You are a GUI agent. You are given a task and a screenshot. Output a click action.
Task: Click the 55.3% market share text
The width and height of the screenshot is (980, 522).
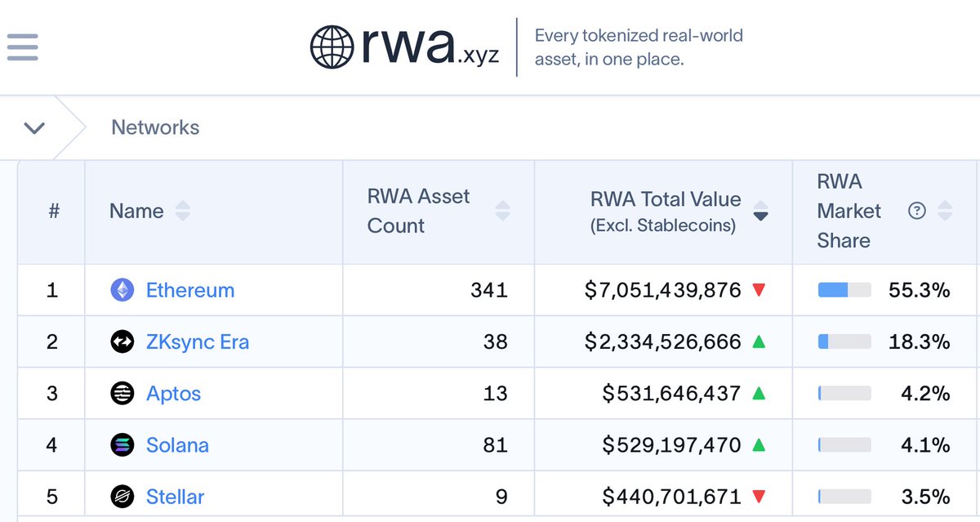[x=920, y=290]
